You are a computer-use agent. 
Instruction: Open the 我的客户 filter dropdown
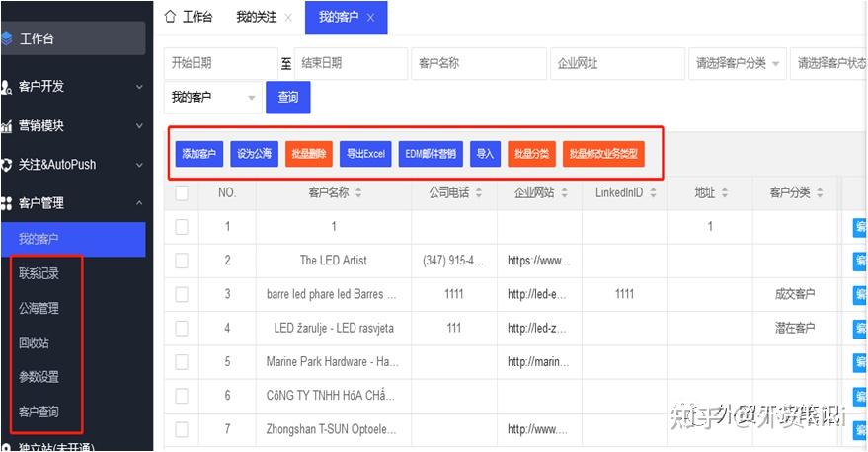[251, 98]
